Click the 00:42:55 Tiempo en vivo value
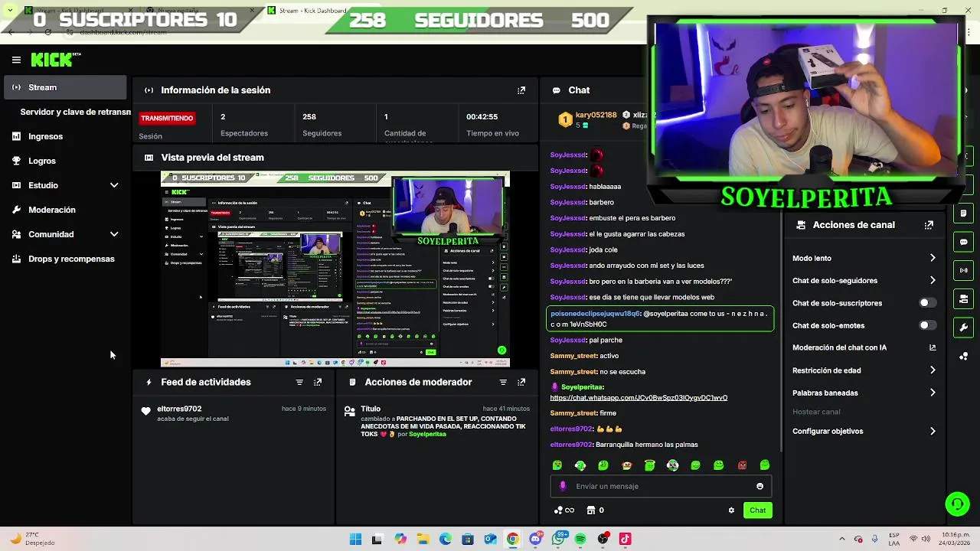This screenshot has height=551, width=980. 482,116
